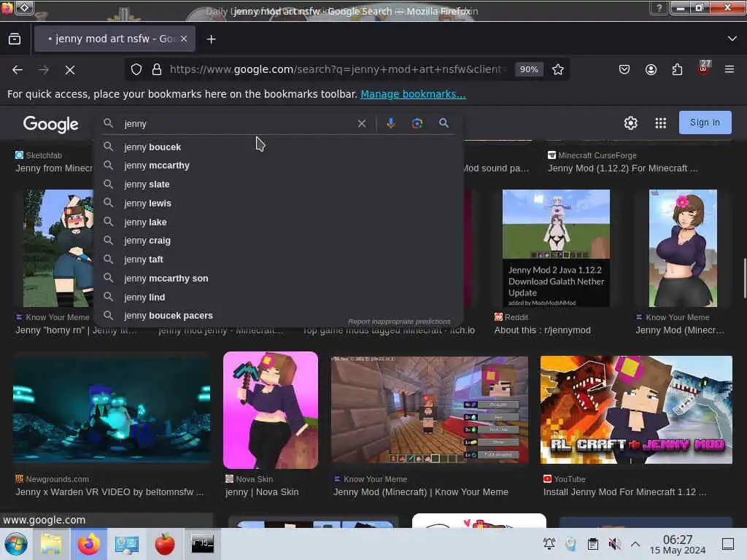Click Manage bookmarks link
The width and height of the screenshot is (747, 560).
[x=413, y=94]
